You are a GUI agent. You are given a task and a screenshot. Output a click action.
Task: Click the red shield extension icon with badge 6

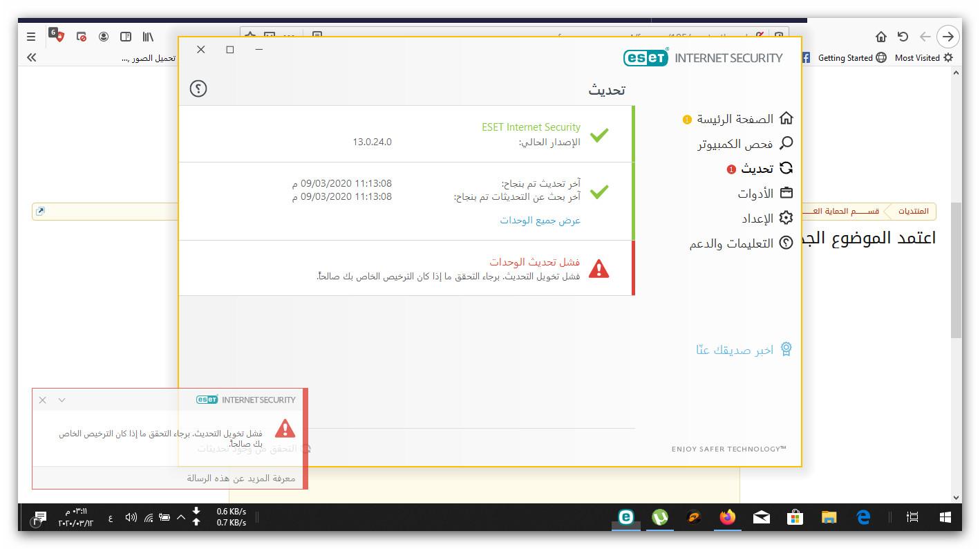pos(56,35)
